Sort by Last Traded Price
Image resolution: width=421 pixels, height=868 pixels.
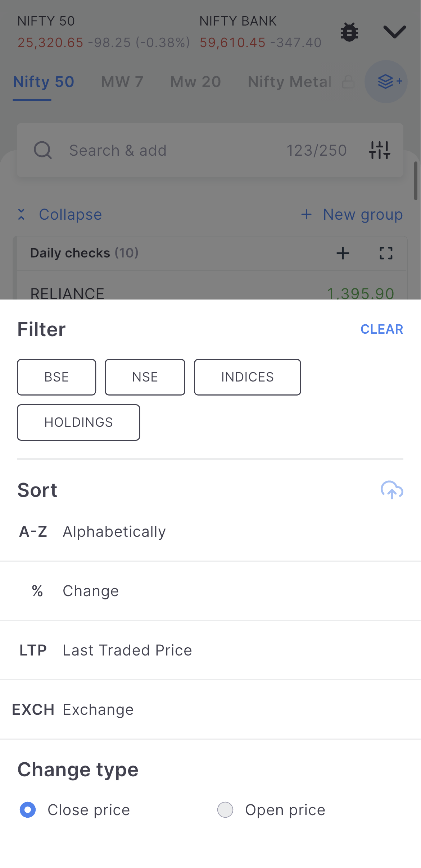tap(127, 650)
